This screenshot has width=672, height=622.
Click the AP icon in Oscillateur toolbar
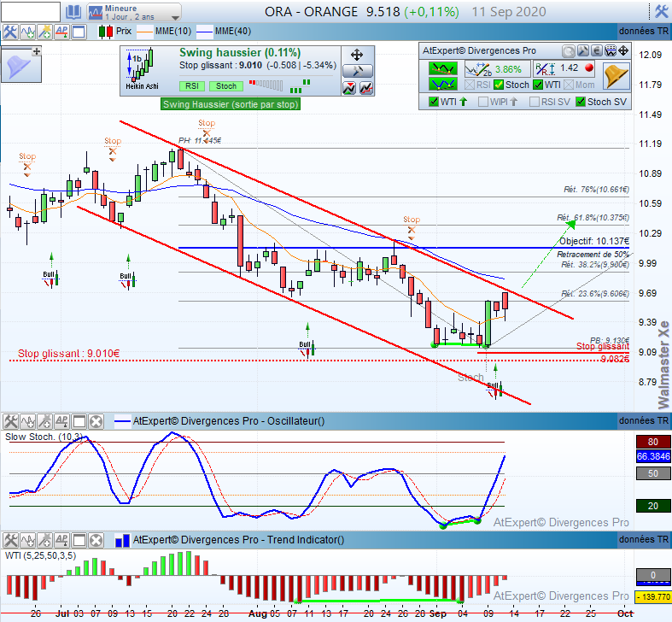(61, 422)
